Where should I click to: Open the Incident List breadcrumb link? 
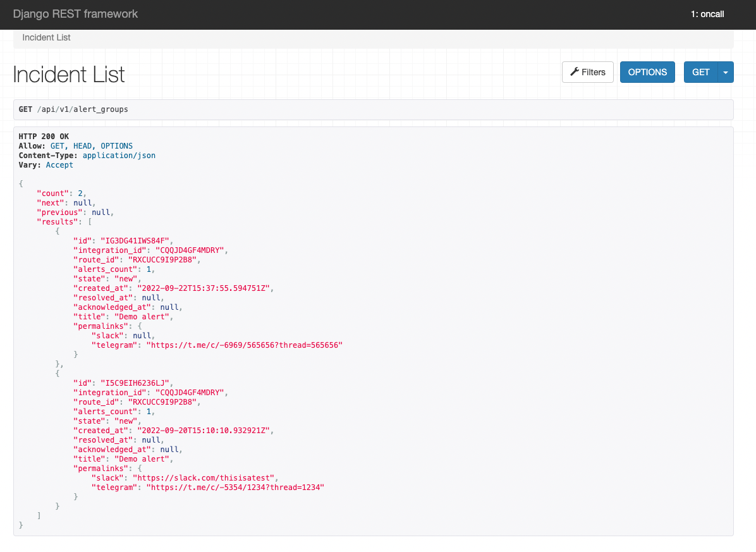46,37
